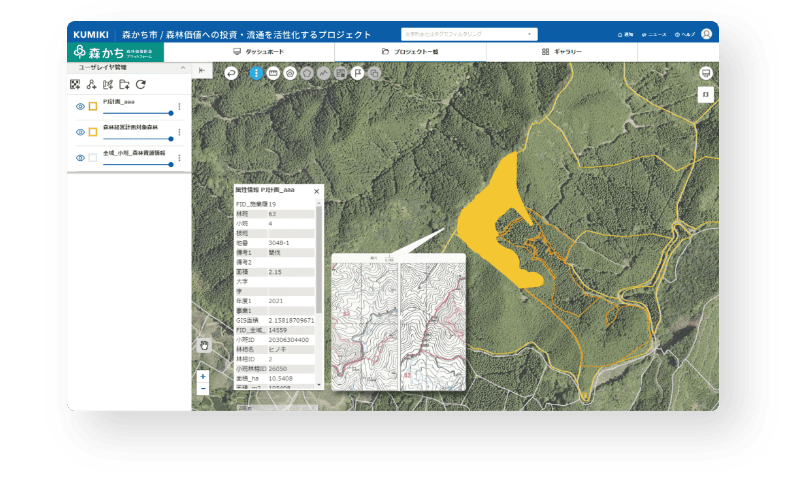Click the add folder icon
Viewport: 790px width, 482px height.
tap(124, 85)
